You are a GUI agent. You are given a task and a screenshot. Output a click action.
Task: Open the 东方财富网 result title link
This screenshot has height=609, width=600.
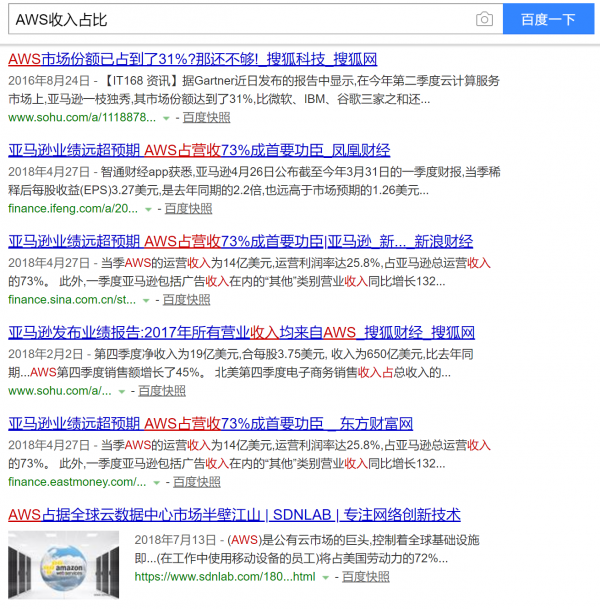[x=210, y=423]
